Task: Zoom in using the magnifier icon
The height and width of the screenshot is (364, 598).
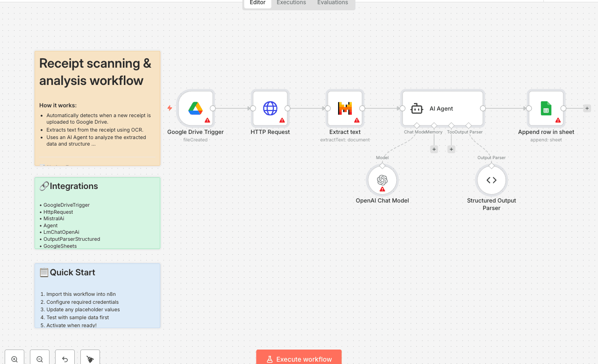Action: click(14, 358)
